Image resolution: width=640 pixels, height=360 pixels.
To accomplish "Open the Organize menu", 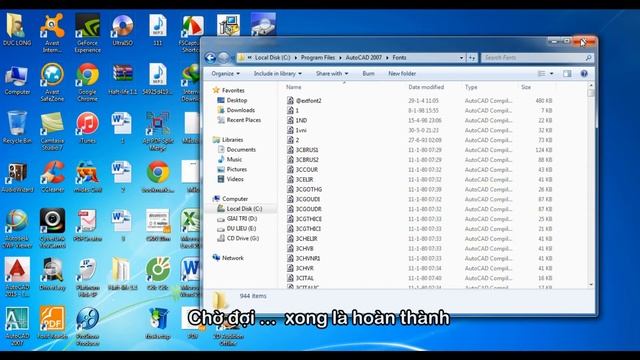I will click(226, 73).
